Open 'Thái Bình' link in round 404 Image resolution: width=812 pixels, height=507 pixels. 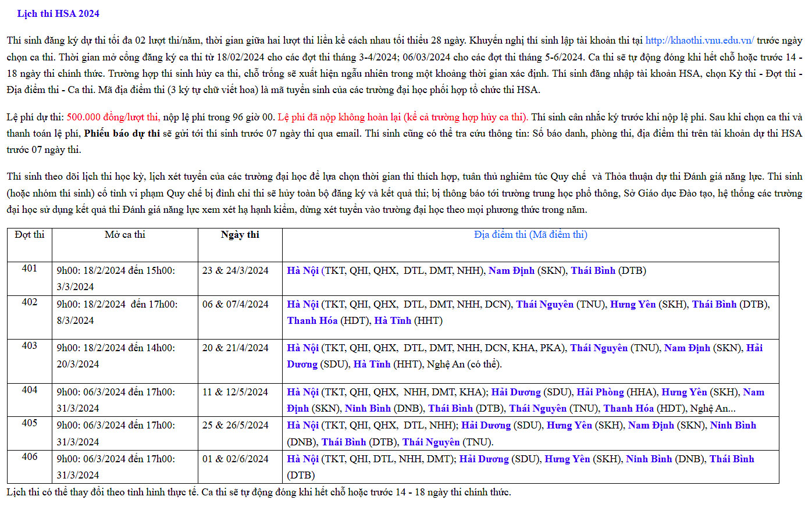tap(451, 409)
